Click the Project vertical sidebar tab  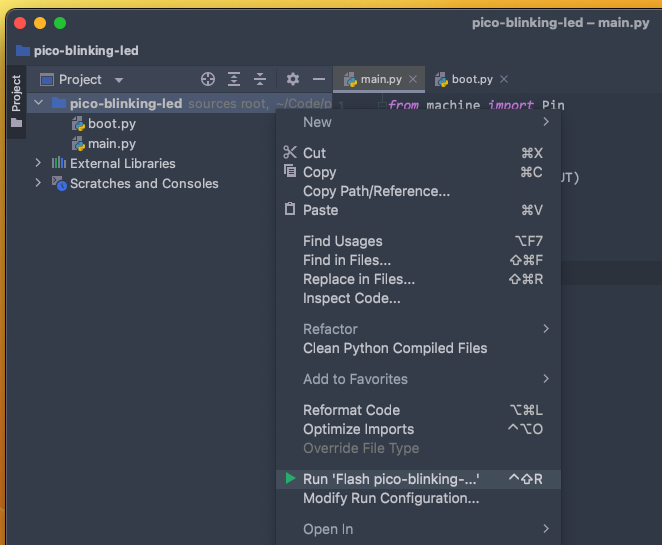tap(16, 93)
